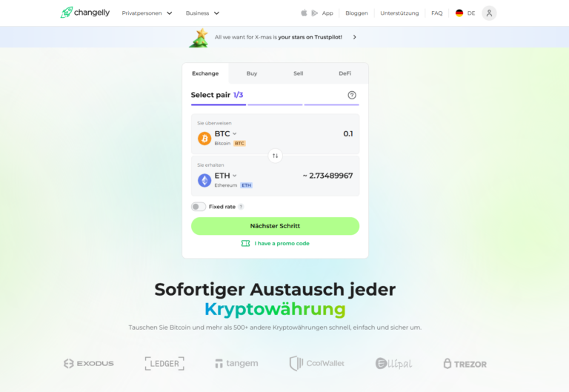Click the Apple app store icon

304,13
